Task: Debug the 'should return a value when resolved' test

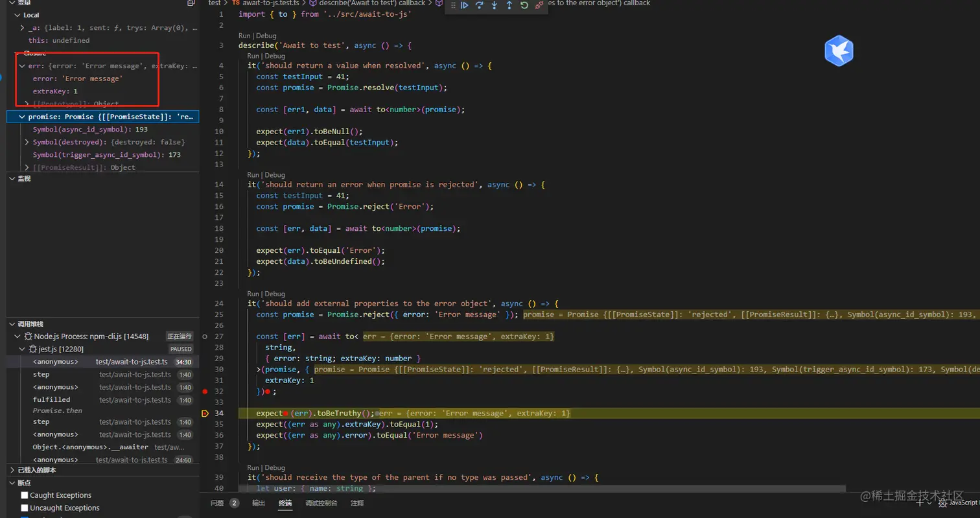Action: pyautogui.click(x=275, y=56)
